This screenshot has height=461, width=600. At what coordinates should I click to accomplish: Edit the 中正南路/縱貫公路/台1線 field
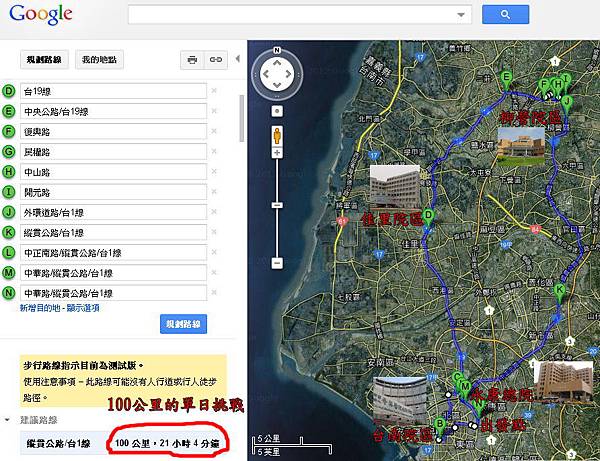coord(114,252)
